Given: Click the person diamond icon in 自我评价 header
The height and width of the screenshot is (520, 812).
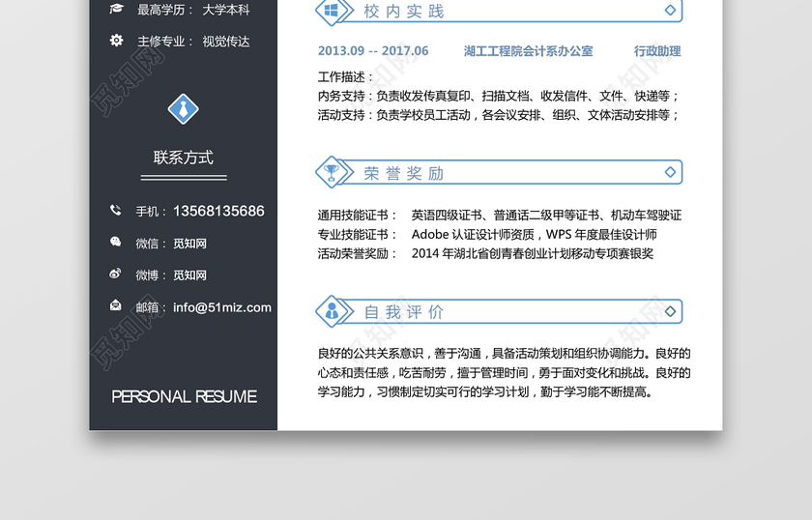Looking at the screenshot, I should coord(332,311).
